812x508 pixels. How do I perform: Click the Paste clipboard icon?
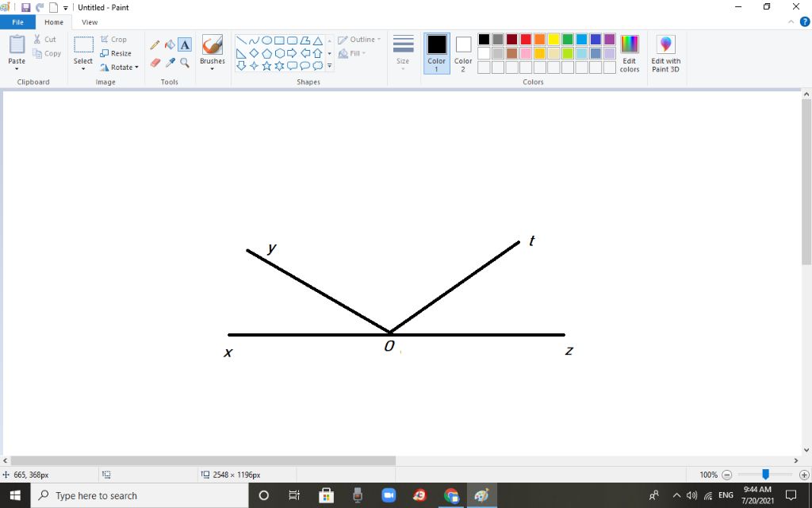(17, 44)
